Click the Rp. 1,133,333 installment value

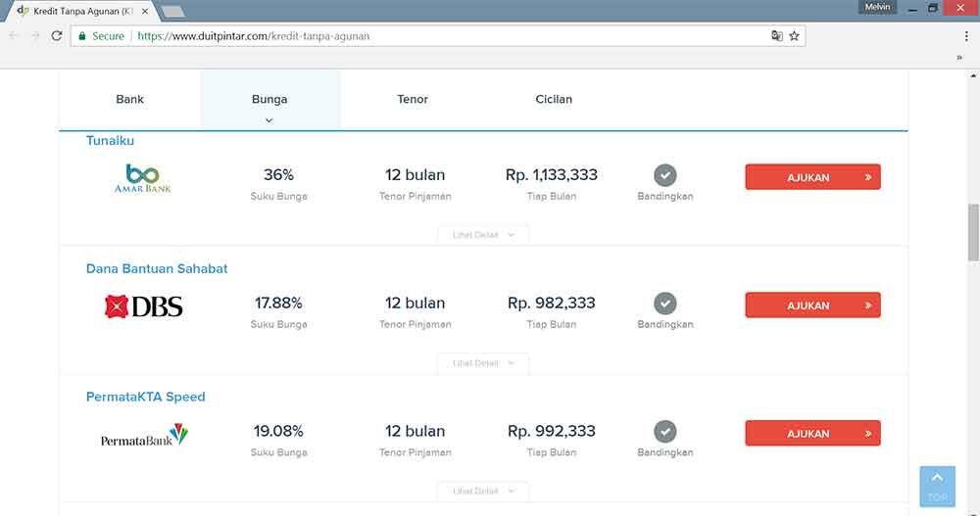[551, 175]
